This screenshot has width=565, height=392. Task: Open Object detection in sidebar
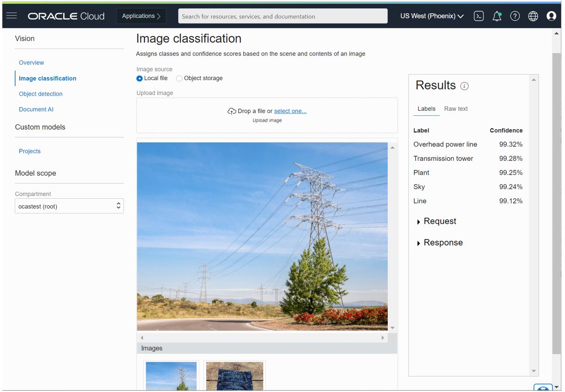click(x=41, y=94)
